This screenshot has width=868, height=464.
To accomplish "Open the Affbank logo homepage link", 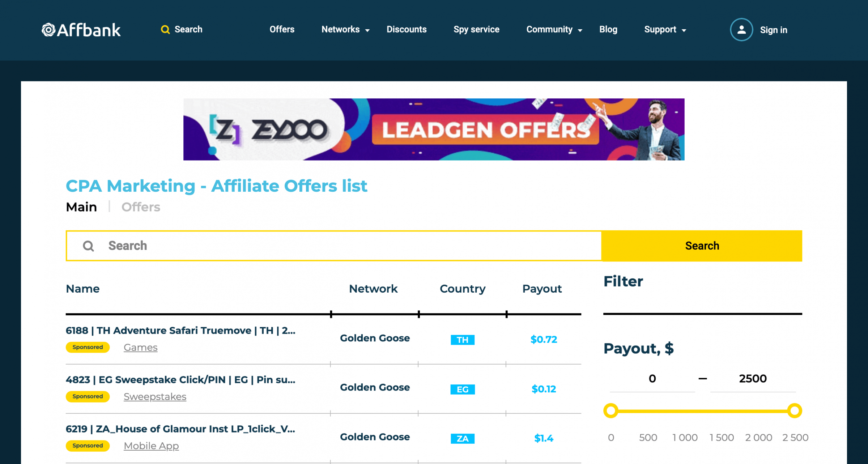I will pyautogui.click(x=81, y=30).
